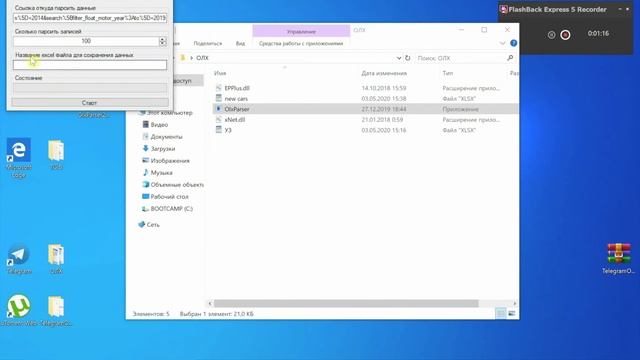The height and width of the screenshot is (360, 640).
Task: Click the Excel file name input field
Action: [90, 64]
